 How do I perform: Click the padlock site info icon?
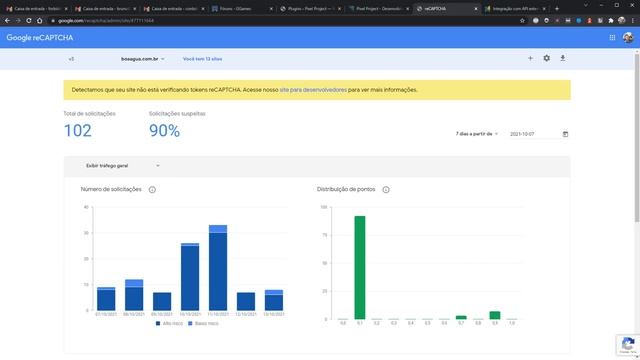[53, 20]
